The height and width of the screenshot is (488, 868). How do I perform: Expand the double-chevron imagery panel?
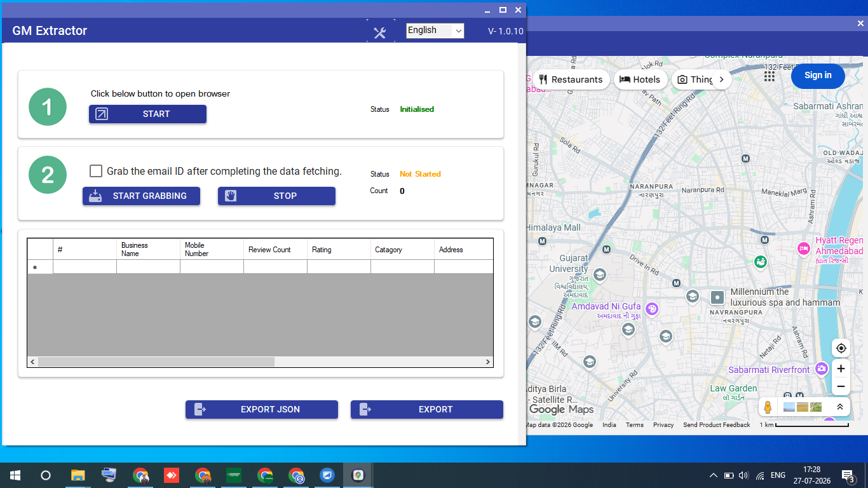839,407
